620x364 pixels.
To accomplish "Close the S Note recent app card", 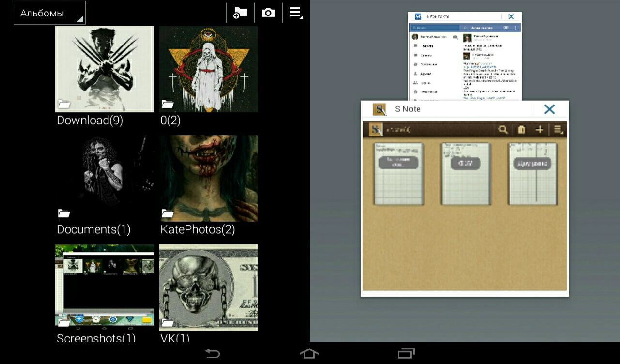I will 549,109.
